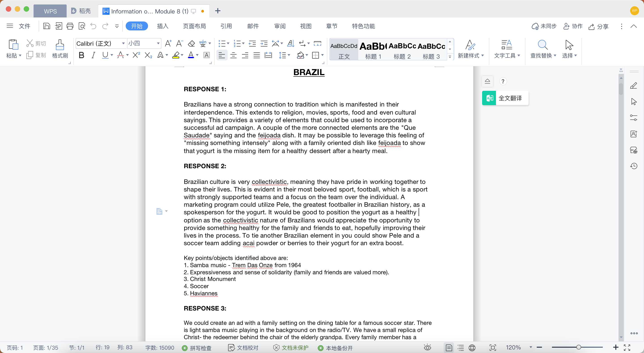Image resolution: width=644 pixels, height=353 pixels.
Task: Click the help question mark in side panel
Action: click(x=503, y=81)
